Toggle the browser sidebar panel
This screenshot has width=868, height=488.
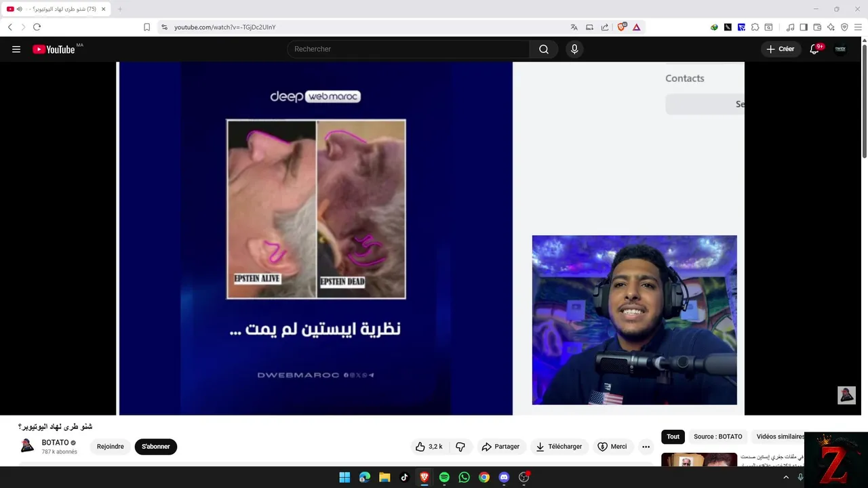tap(804, 27)
